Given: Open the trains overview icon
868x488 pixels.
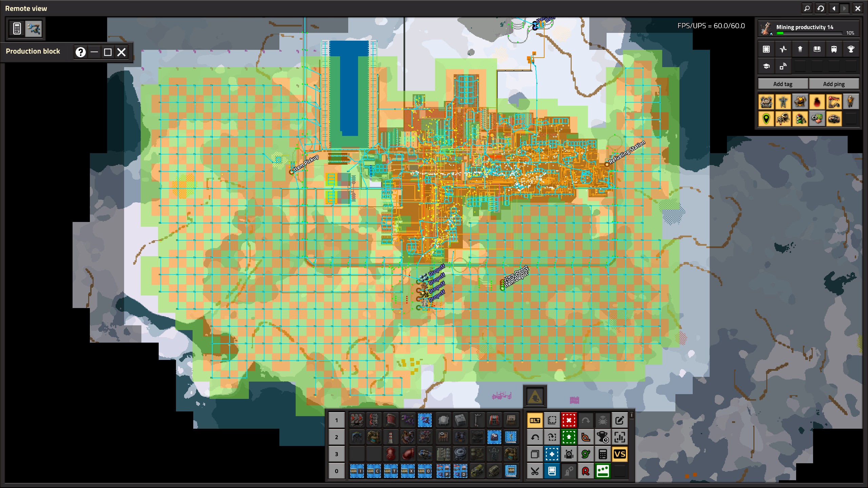Looking at the screenshot, I should 834,49.
